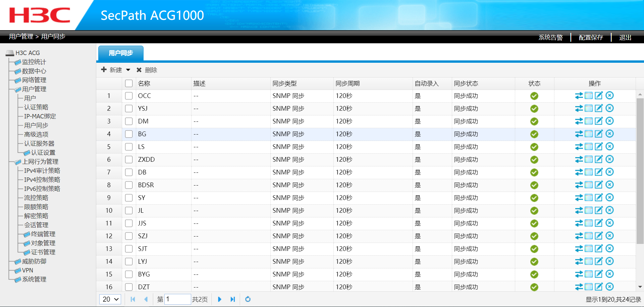Open the details list icon for LS
Viewport: 644px width, 307px height.
[x=589, y=147]
